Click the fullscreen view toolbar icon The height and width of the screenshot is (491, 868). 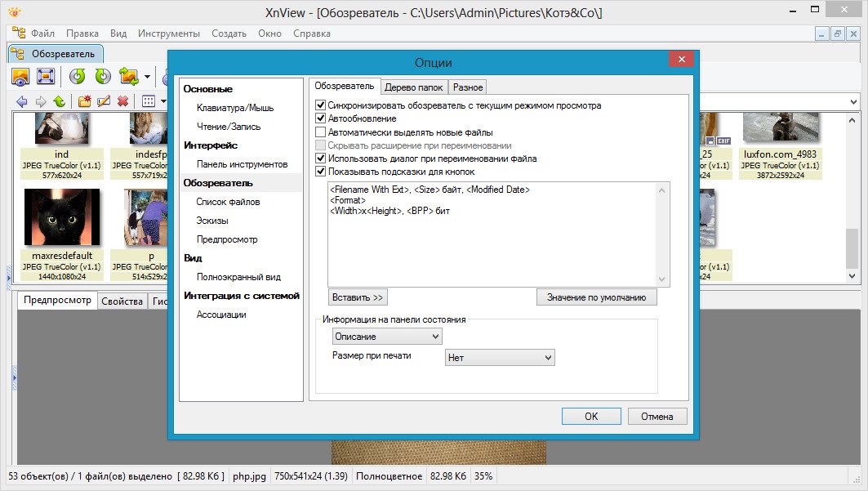coord(46,76)
